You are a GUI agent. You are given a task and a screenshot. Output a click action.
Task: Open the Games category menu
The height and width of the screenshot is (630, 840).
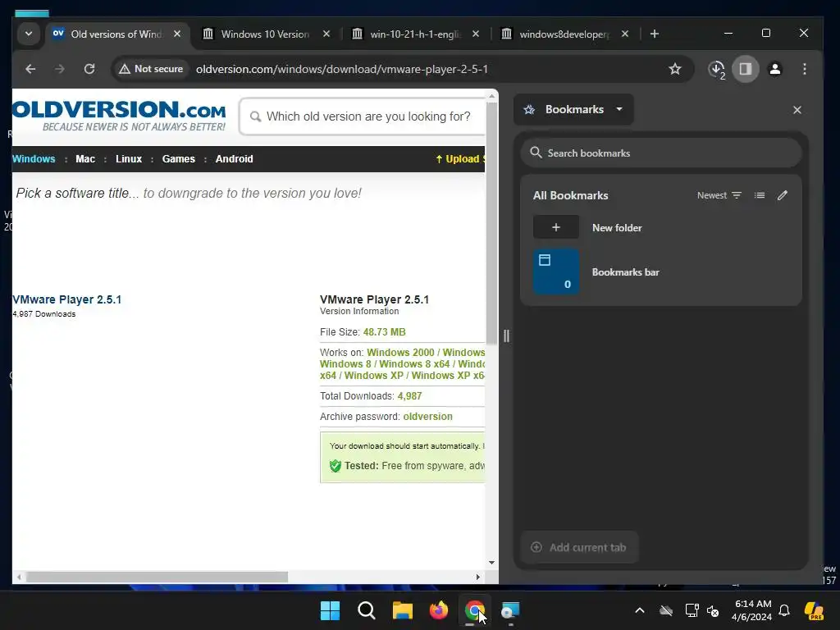[178, 159]
